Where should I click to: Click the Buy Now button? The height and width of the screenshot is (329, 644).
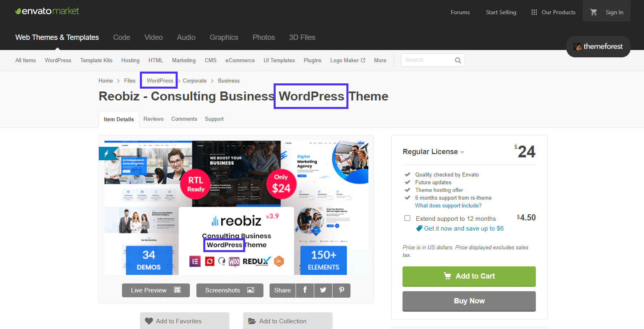[469, 301]
